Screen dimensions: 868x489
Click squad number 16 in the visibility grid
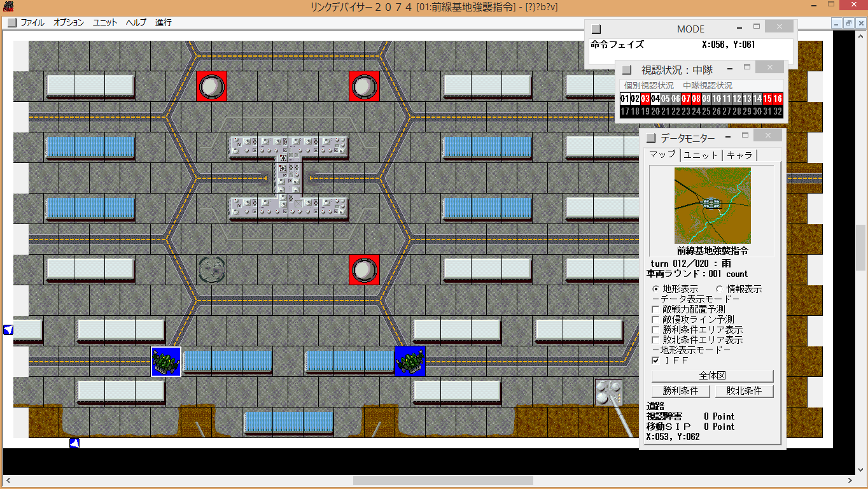click(778, 99)
